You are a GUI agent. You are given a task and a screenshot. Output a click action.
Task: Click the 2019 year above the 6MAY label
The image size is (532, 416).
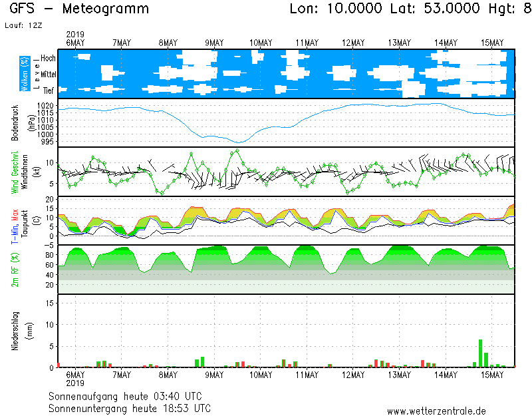(75, 35)
